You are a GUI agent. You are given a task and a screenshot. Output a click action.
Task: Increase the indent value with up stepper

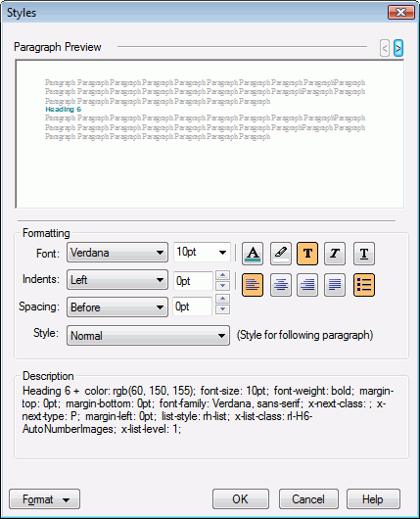[223, 275]
